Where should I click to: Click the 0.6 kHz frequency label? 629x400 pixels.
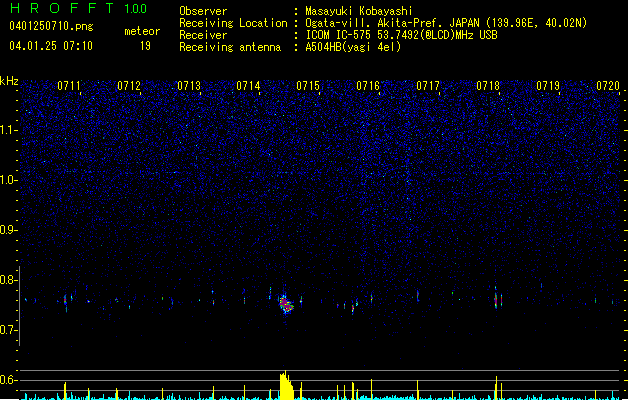click(9, 380)
